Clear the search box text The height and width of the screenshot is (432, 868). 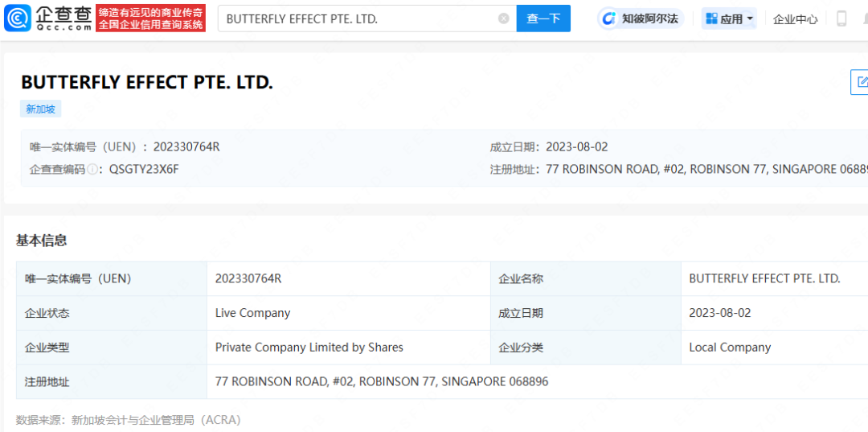click(x=503, y=19)
